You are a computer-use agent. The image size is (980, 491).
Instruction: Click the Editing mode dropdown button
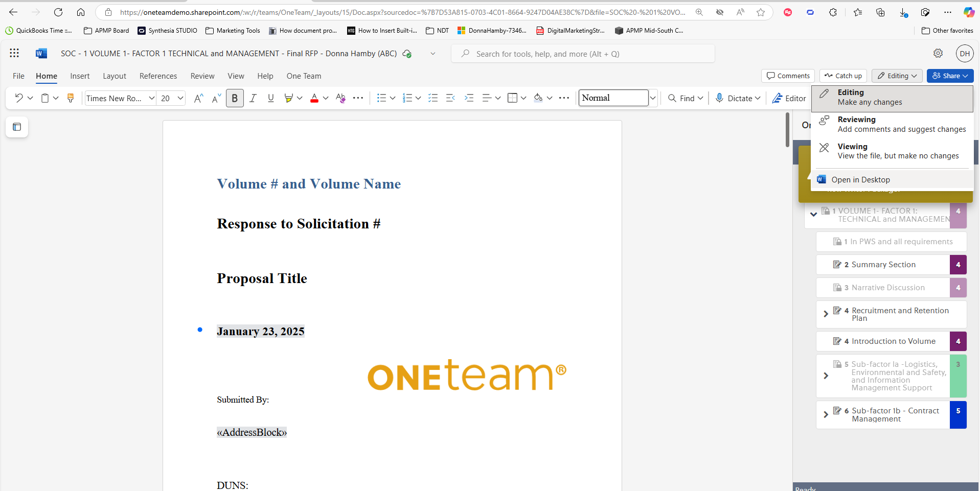point(897,76)
